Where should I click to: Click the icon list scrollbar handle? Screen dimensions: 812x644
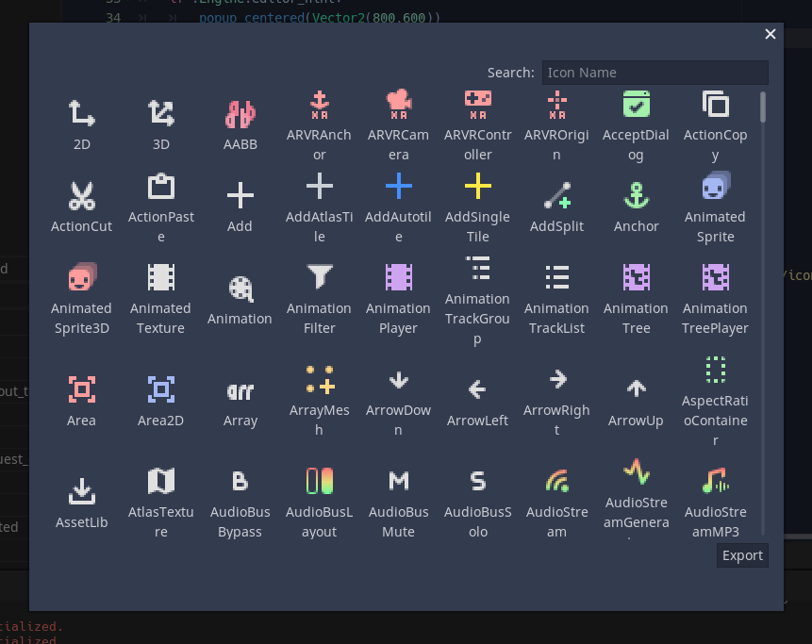tap(762, 107)
